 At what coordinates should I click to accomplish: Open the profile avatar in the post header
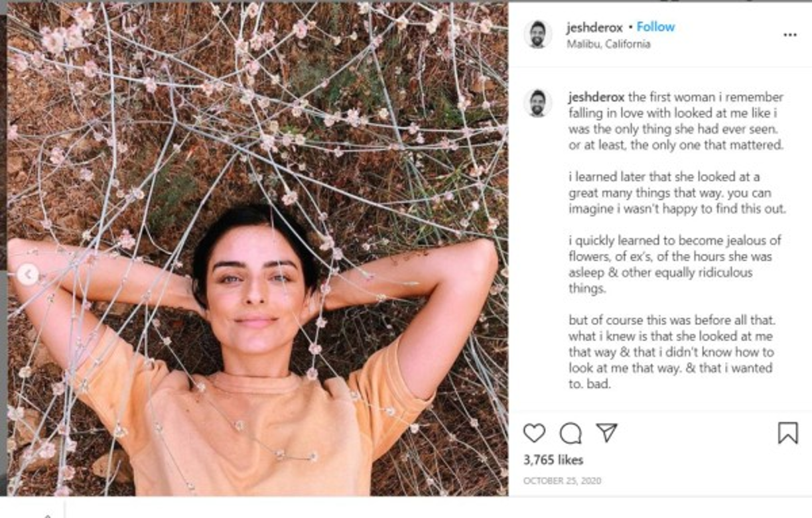(x=537, y=34)
